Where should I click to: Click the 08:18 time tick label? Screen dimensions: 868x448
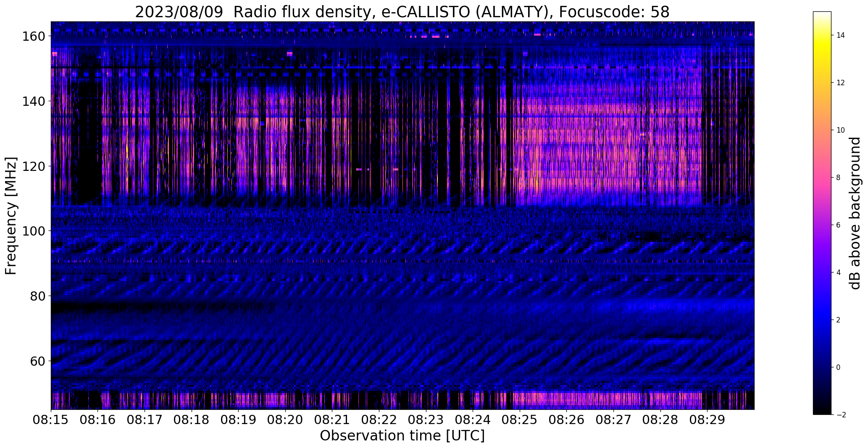[192, 420]
